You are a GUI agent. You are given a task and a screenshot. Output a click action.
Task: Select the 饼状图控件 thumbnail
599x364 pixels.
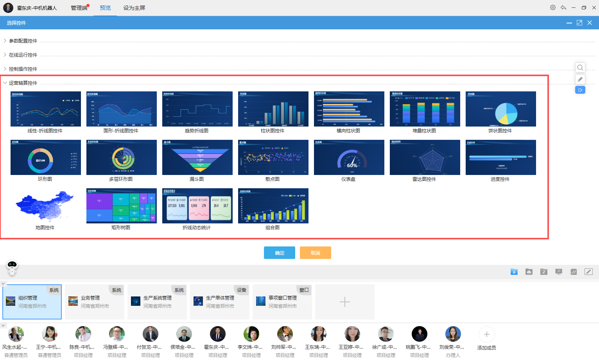[x=500, y=109]
